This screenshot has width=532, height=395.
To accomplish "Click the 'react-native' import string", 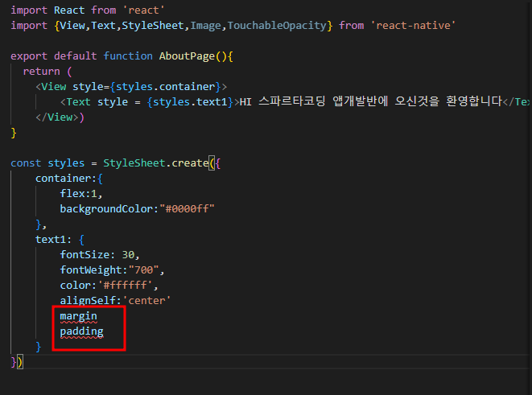I will 413,26.
